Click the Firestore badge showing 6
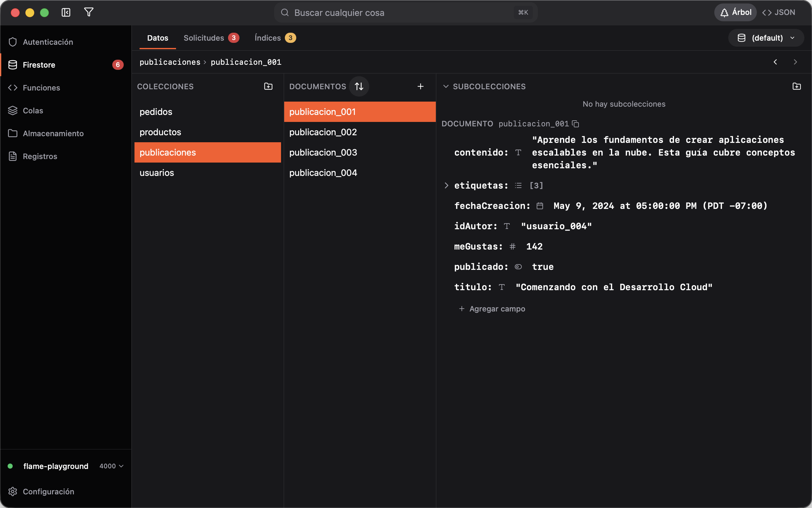The height and width of the screenshot is (508, 812). tap(118, 65)
